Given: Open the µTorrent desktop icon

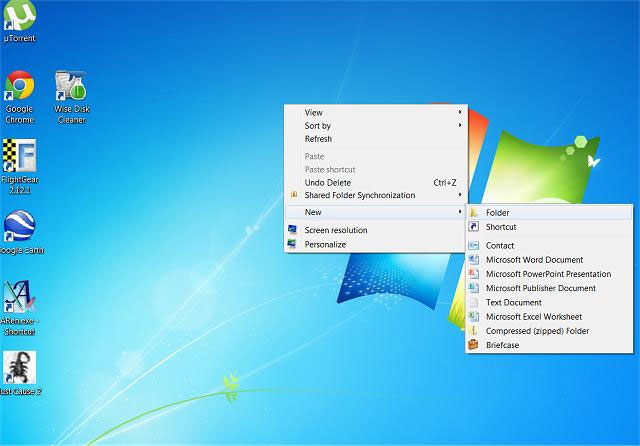Looking at the screenshot, I should 19,18.
